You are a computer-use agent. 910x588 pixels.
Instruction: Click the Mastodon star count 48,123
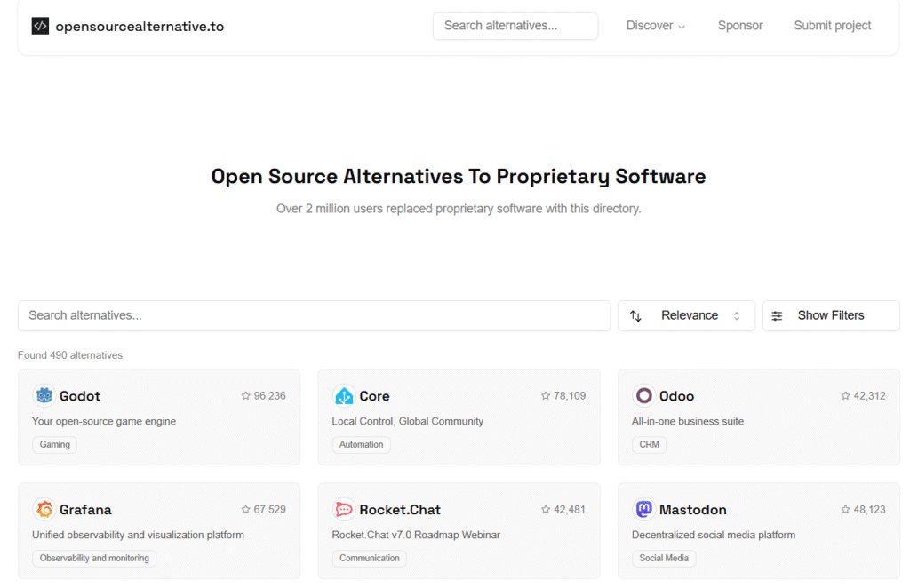869,510
